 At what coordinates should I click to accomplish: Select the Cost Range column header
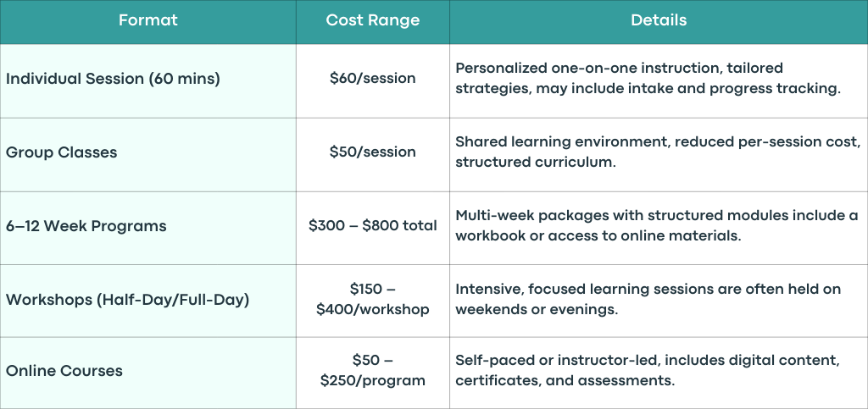pos(373,21)
